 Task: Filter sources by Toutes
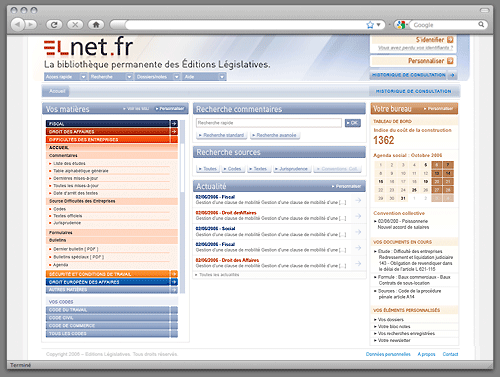tap(208, 169)
